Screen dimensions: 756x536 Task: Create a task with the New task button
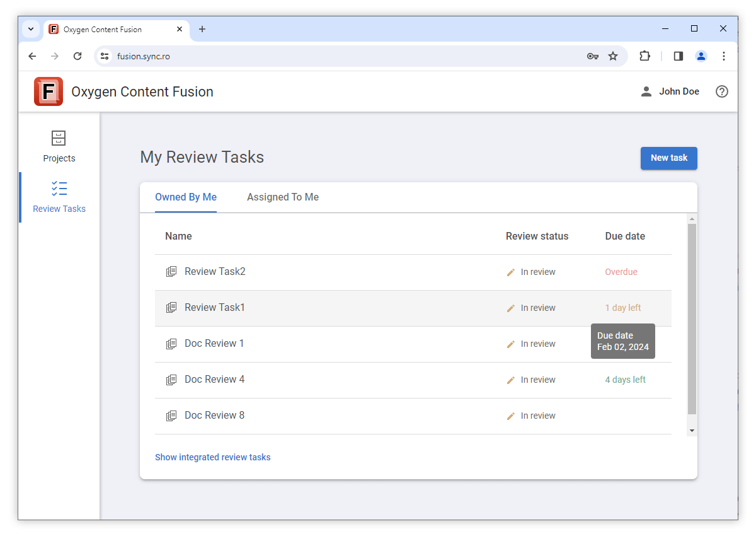click(x=669, y=158)
